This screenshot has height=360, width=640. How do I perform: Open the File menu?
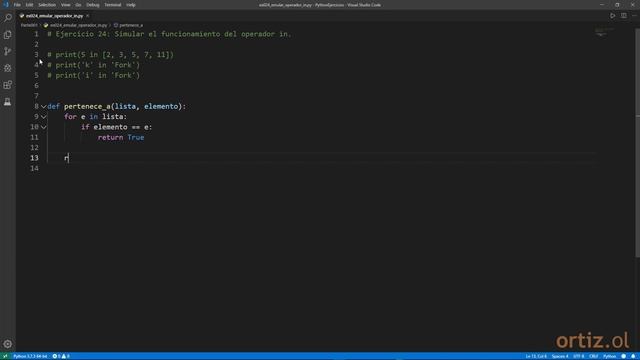pyautogui.click(x=17, y=5)
